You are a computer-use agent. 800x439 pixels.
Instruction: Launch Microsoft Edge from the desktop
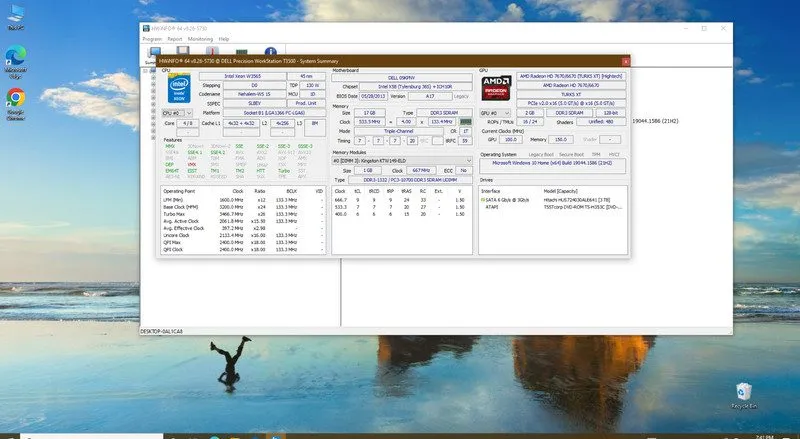(16, 62)
